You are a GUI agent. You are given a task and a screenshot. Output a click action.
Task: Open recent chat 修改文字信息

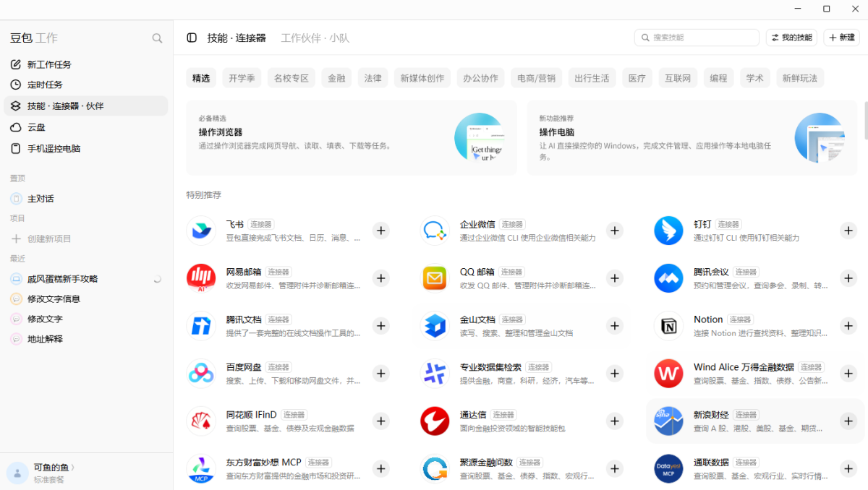click(x=86, y=298)
